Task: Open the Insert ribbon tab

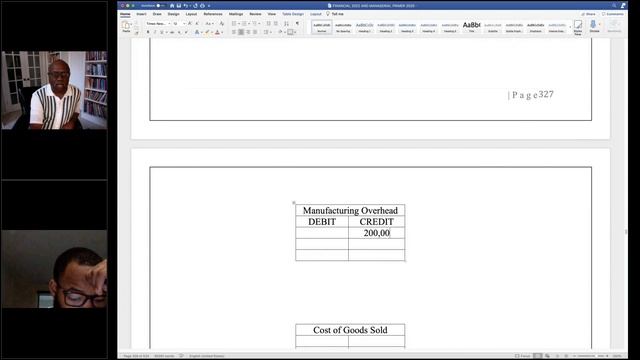Action: pyautogui.click(x=141, y=14)
